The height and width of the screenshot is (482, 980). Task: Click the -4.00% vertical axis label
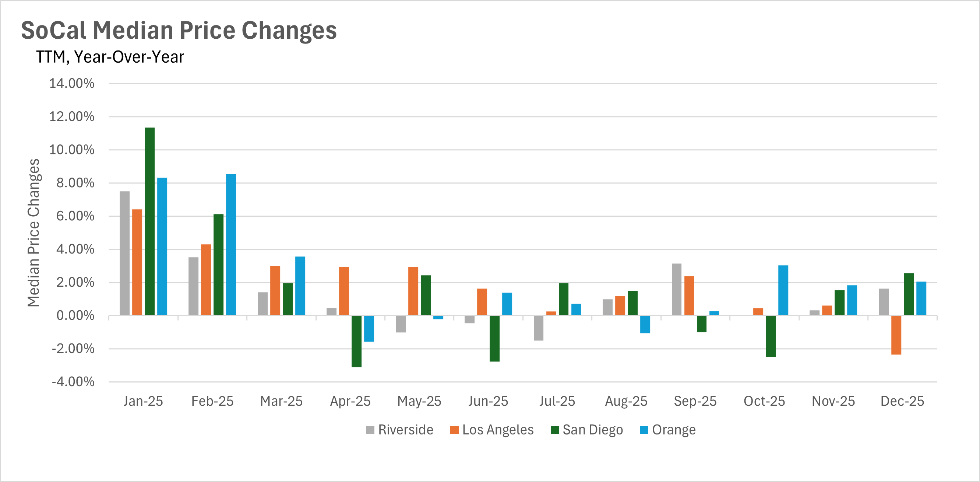click(73, 381)
